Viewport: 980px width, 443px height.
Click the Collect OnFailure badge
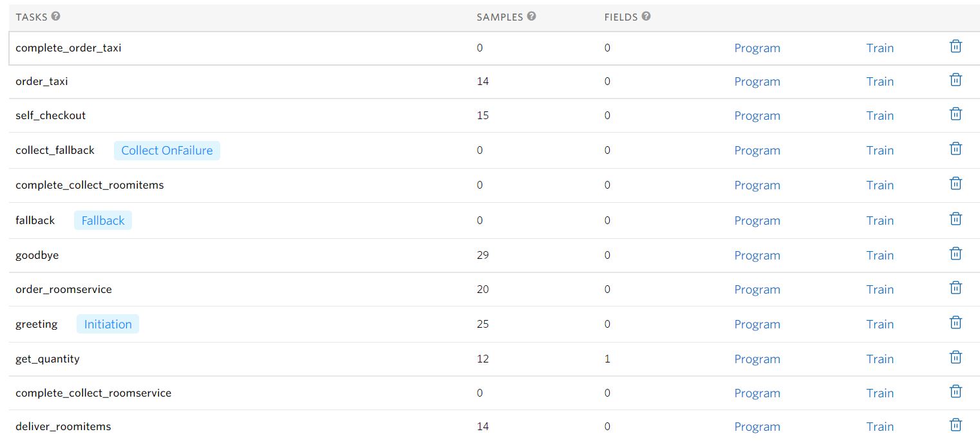click(167, 151)
